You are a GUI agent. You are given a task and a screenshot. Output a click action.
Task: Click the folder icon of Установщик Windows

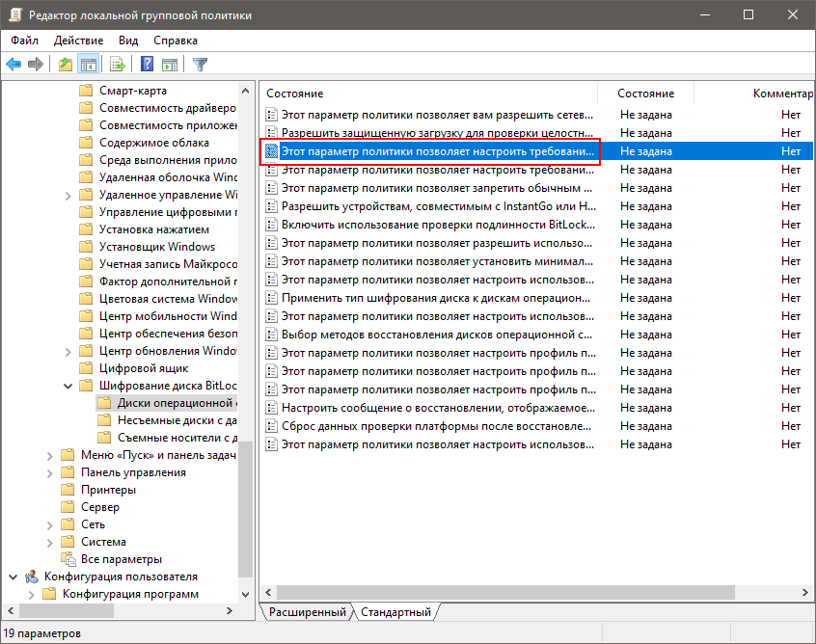[x=86, y=247]
